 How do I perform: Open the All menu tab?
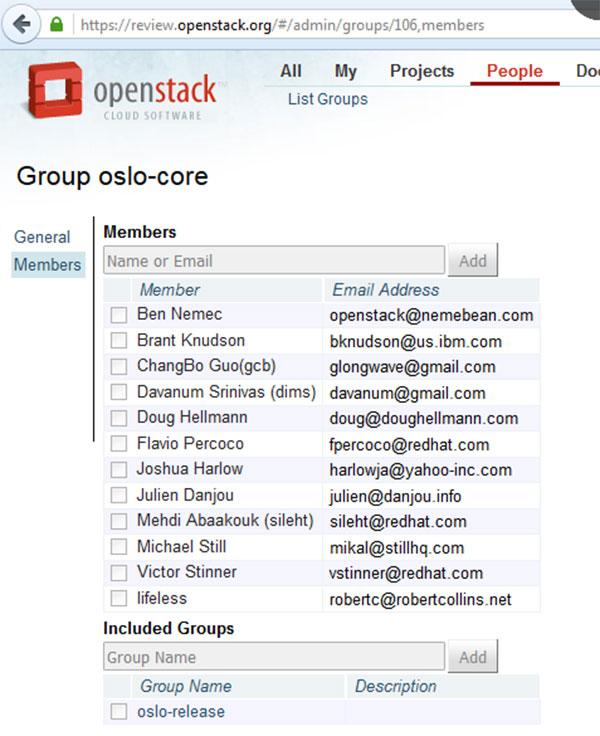point(291,71)
